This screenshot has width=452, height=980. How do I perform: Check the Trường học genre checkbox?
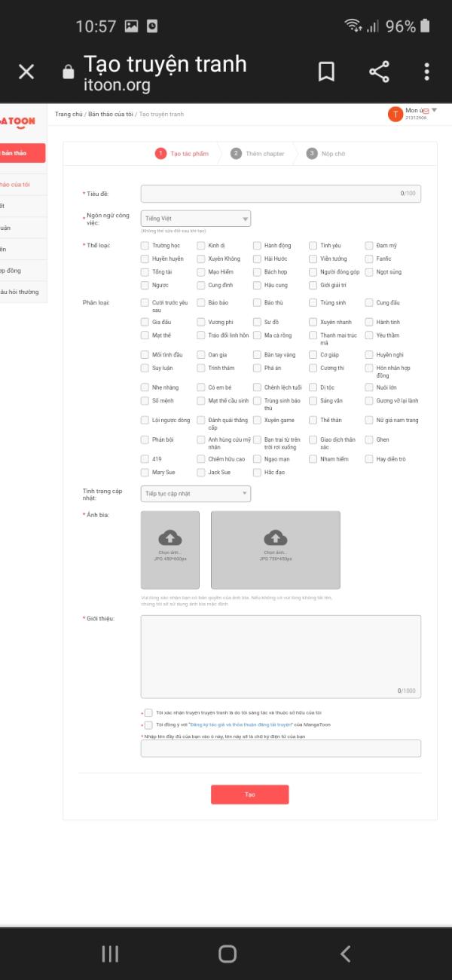(x=145, y=246)
